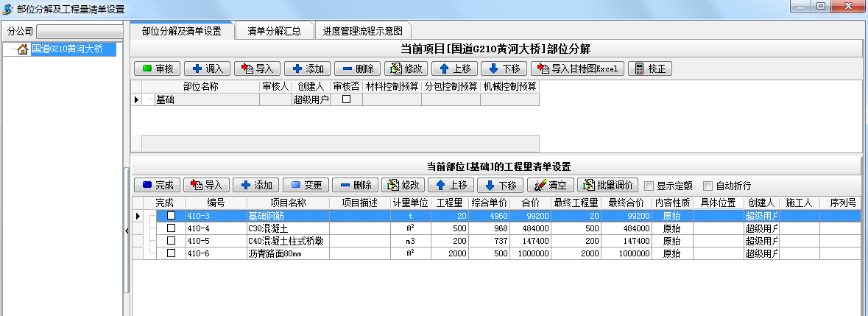The height and width of the screenshot is (316, 868).
Task: Click 清空 button in lower toolbar
Action: (550, 185)
